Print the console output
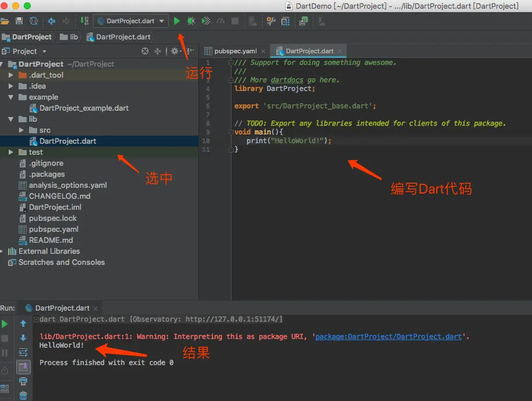 [x=23, y=381]
